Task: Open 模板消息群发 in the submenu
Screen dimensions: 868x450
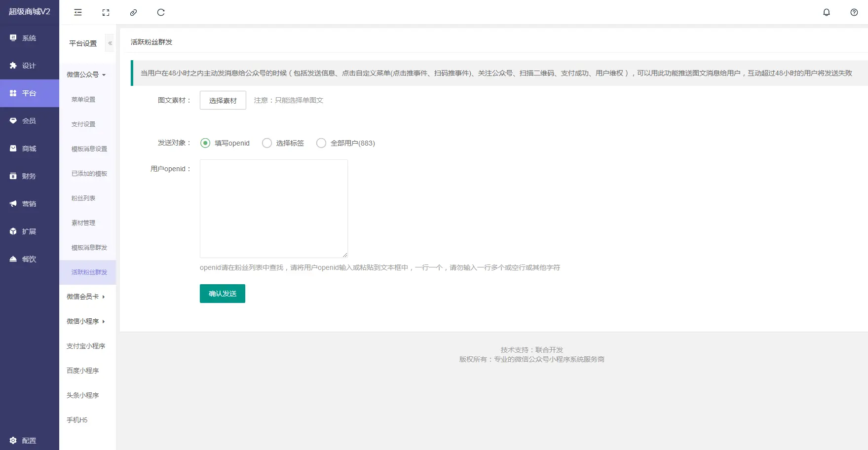Action: click(87, 247)
